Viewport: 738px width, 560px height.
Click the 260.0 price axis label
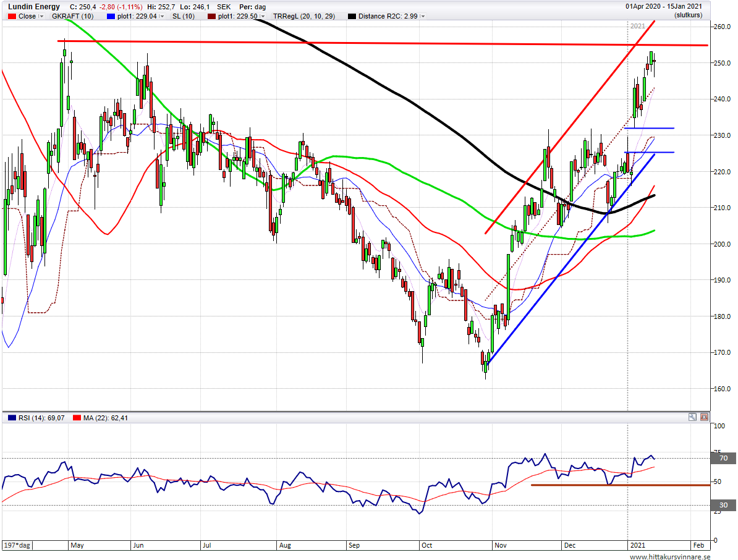(722, 27)
